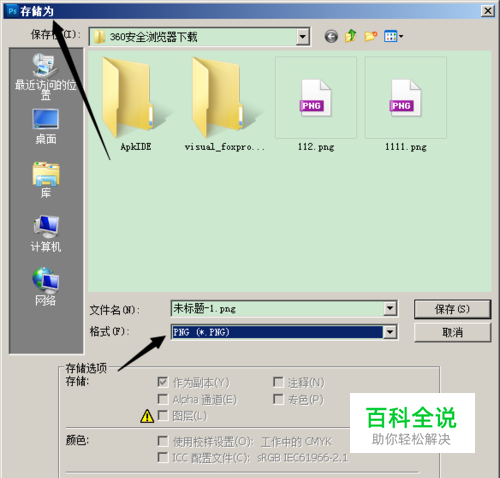Create a new folder icon

tap(371, 36)
